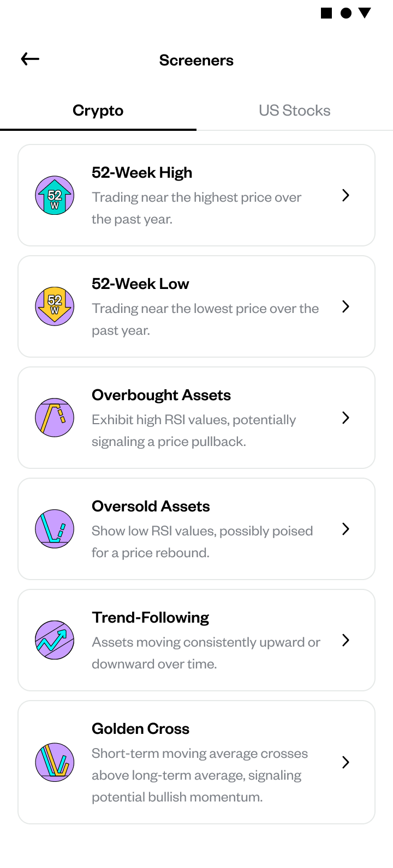The width and height of the screenshot is (393, 868).
Task: Open 52-Week Low via right chevron
Action: 346,306
